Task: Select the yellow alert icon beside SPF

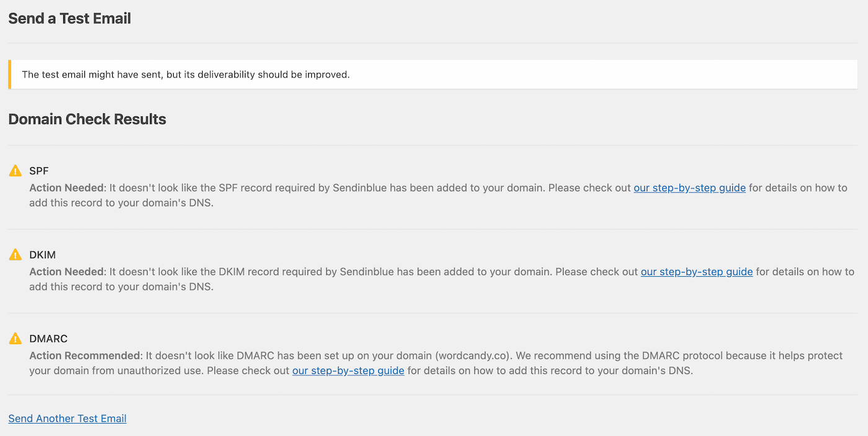Action: [x=15, y=169]
